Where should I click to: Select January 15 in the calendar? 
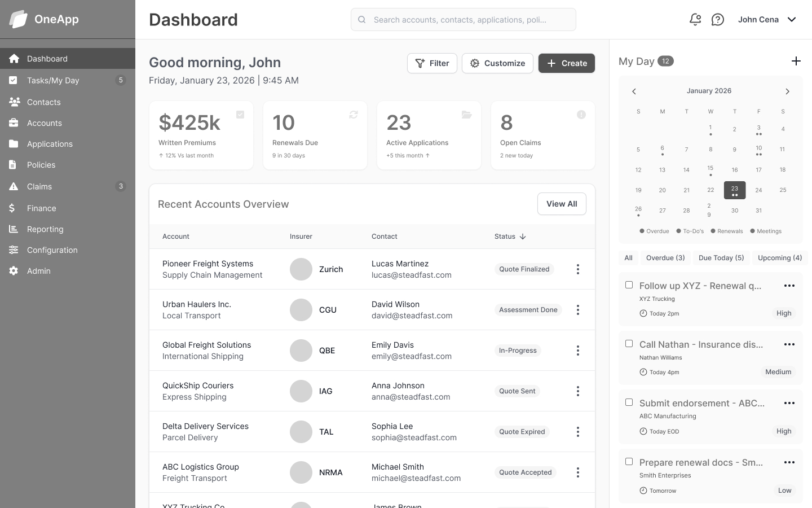(710, 169)
